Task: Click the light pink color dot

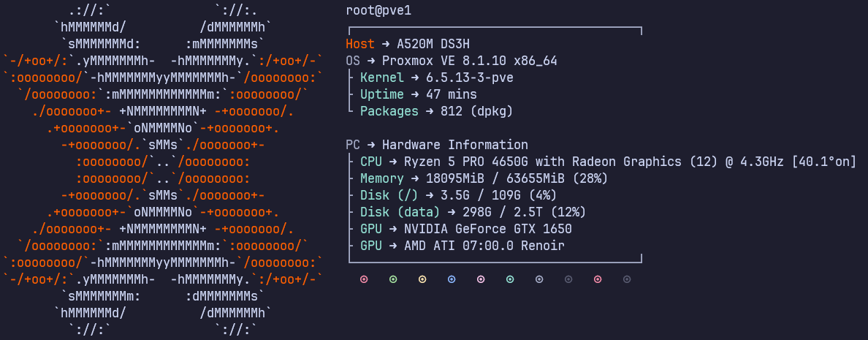Action: 481,279
